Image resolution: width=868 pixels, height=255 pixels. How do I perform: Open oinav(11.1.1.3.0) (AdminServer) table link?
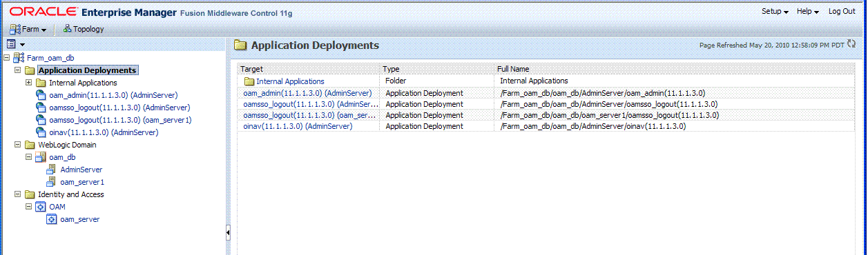point(298,127)
